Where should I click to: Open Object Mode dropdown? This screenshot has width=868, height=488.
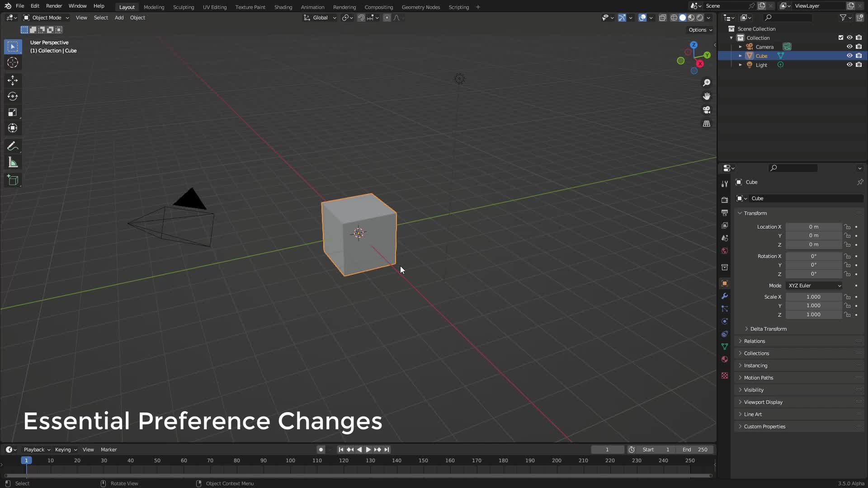pyautogui.click(x=46, y=18)
